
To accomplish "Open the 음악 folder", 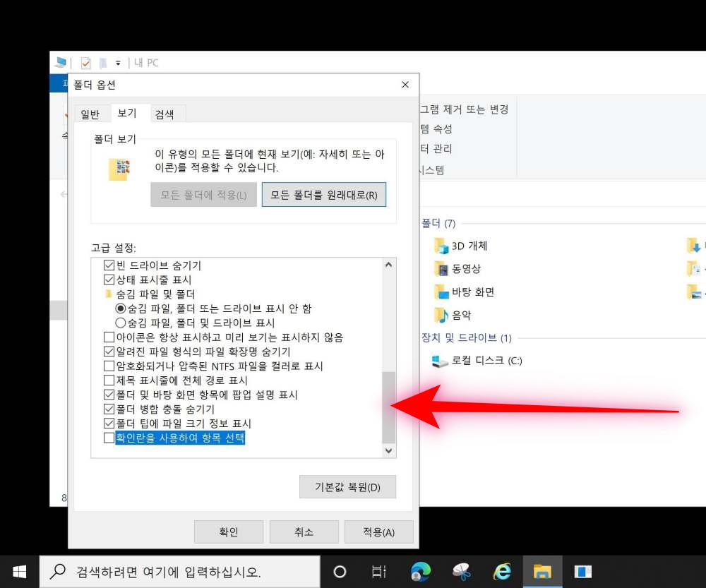I will [x=460, y=315].
